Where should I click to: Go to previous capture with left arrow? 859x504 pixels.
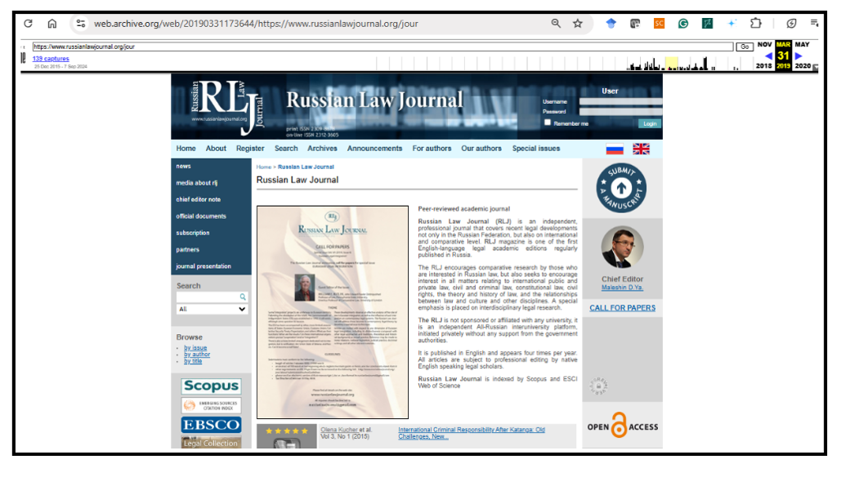coord(768,56)
